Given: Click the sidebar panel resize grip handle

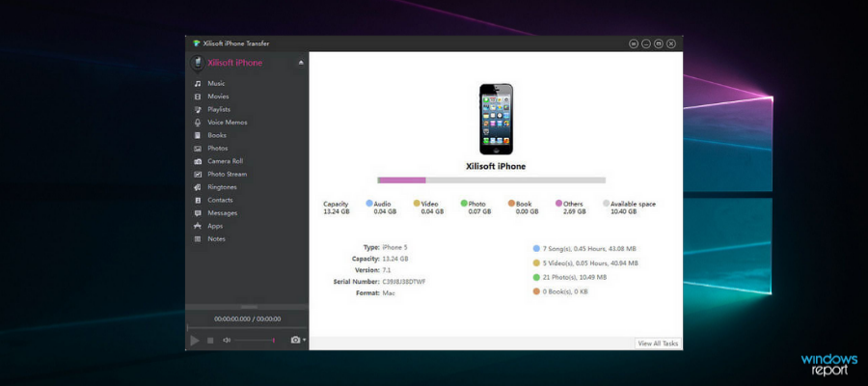Looking at the screenshot, I should [249, 306].
